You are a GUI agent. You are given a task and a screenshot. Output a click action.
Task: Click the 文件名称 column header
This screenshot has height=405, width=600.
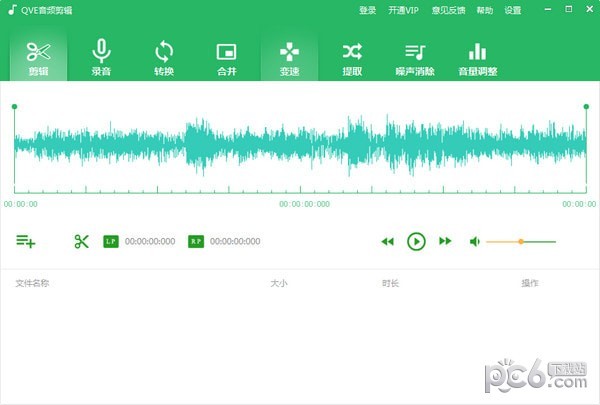point(32,283)
